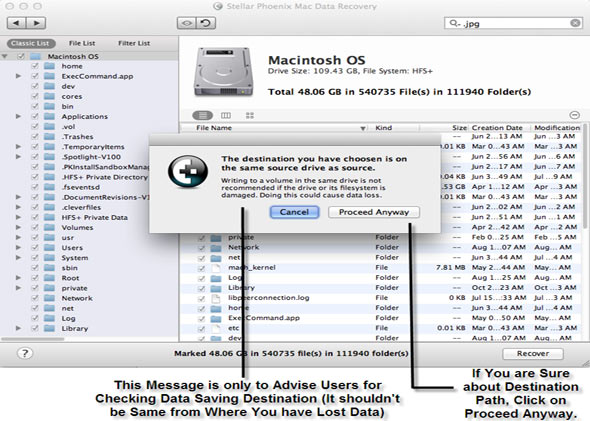
Task: Uncheck the home folder checkbox in sidebar
Action: pos(35,66)
